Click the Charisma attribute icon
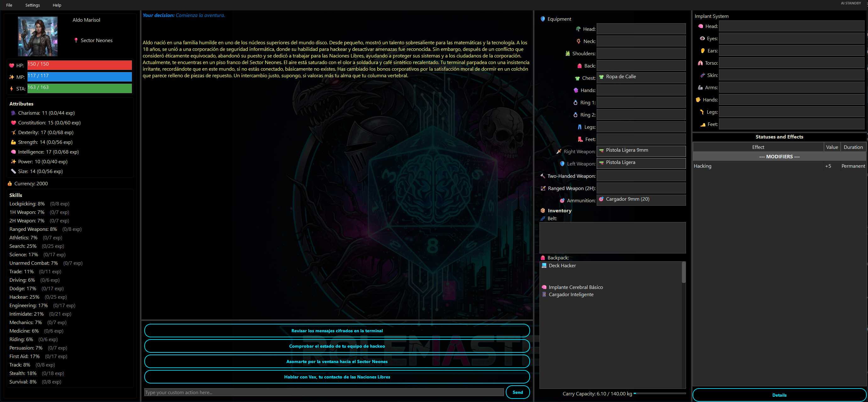This screenshot has height=402, width=868. tap(13, 113)
